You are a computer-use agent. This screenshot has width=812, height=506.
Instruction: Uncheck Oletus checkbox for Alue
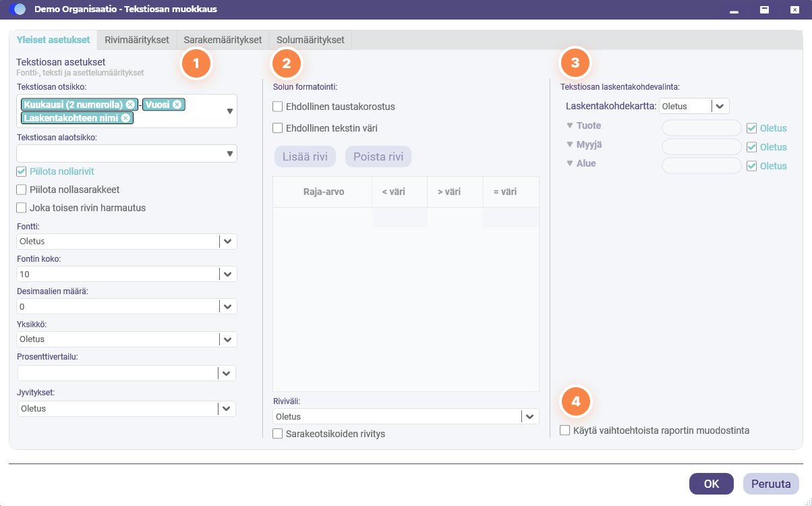coord(752,166)
